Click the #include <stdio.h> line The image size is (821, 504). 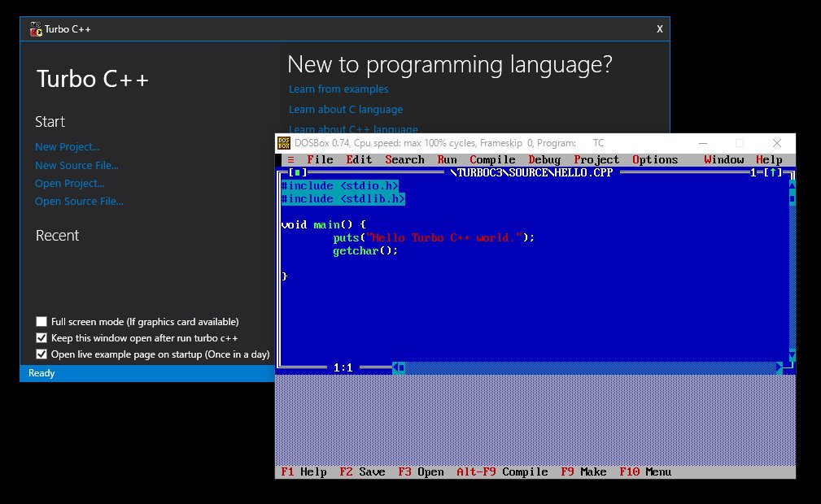(x=340, y=186)
